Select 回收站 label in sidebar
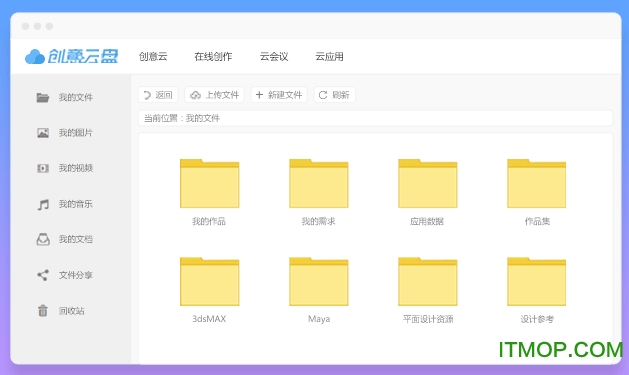Screen dimensions: 629x375 72,310
